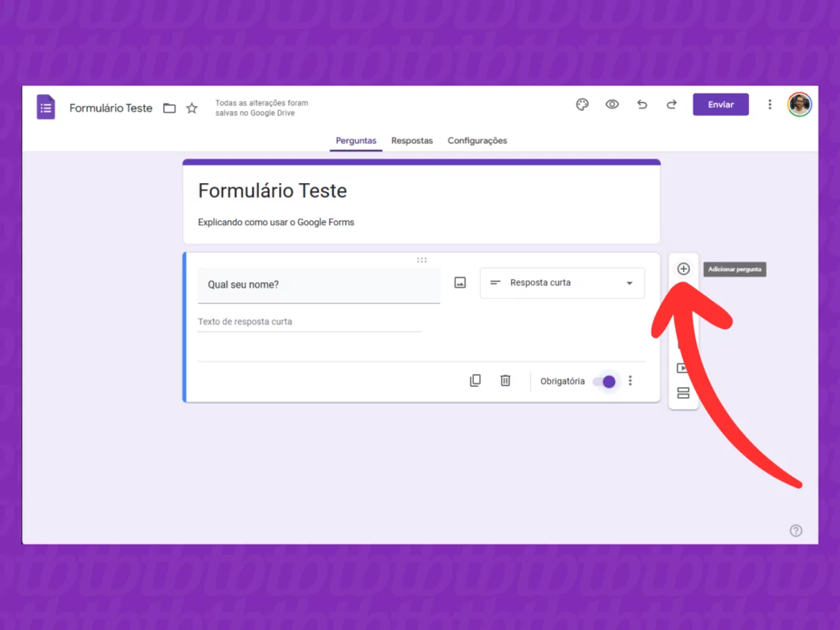Open the question more options menu
The image size is (840, 630).
630,380
